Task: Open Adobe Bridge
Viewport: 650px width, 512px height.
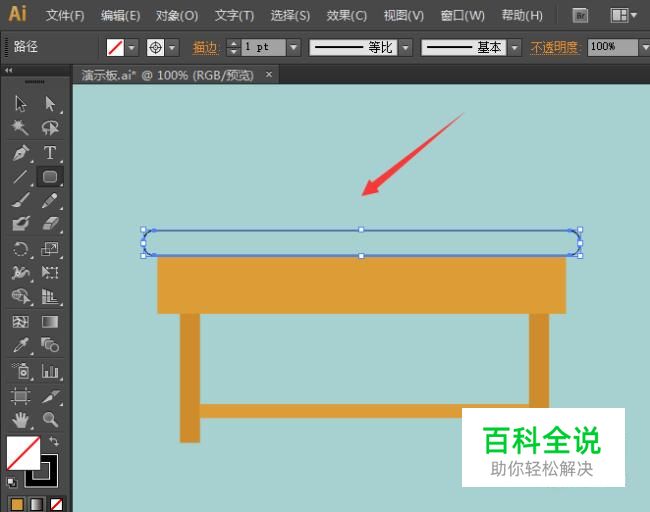Action: tap(580, 16)
